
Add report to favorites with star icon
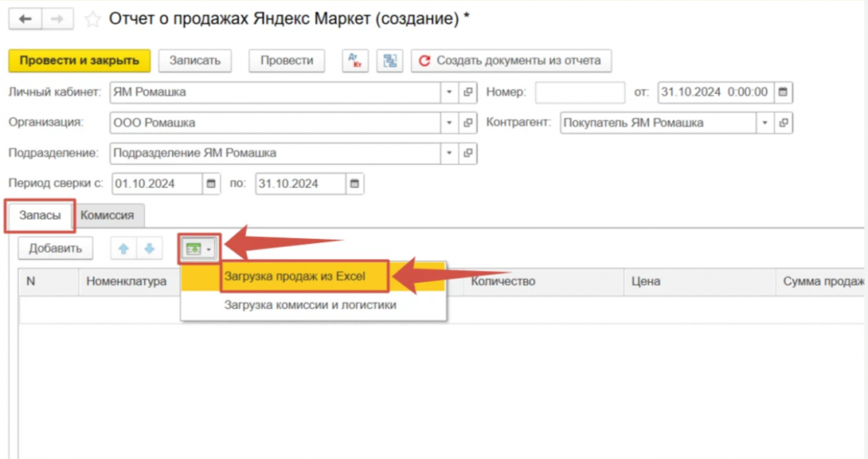tap(92, 19)
